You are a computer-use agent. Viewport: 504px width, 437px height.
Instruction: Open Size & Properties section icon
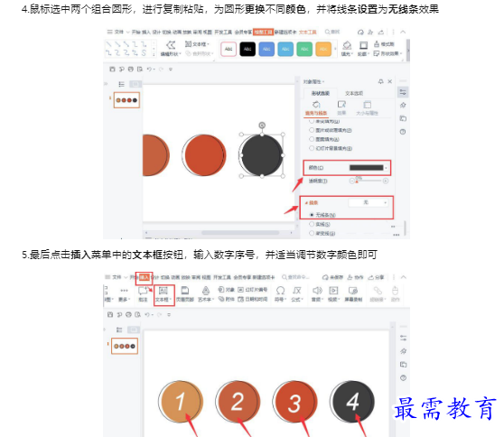367,105
